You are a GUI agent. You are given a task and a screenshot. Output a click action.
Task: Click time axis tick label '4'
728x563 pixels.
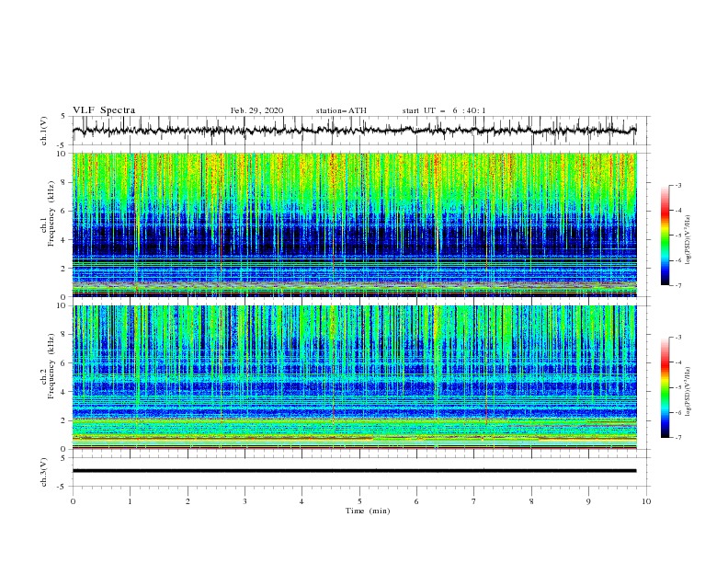(x=301, y=501)
